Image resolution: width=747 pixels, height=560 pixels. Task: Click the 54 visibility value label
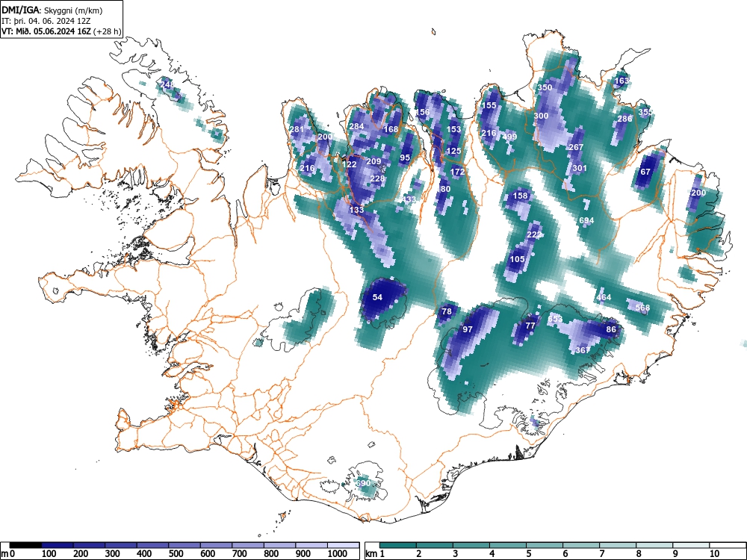377,297
